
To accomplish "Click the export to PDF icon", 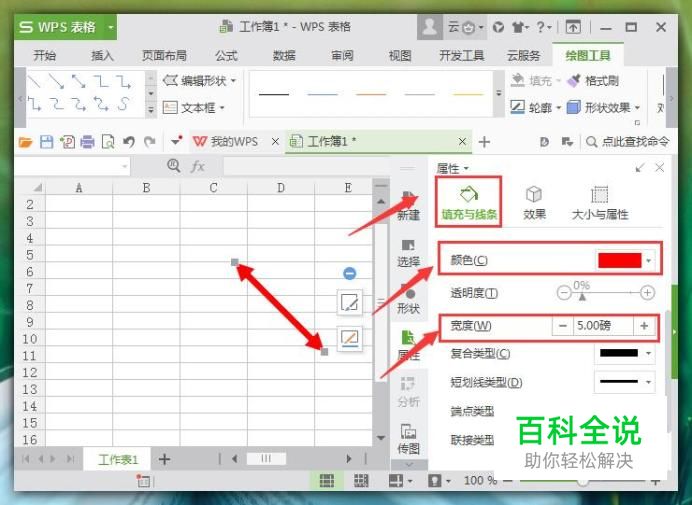I will pos(67,142).
